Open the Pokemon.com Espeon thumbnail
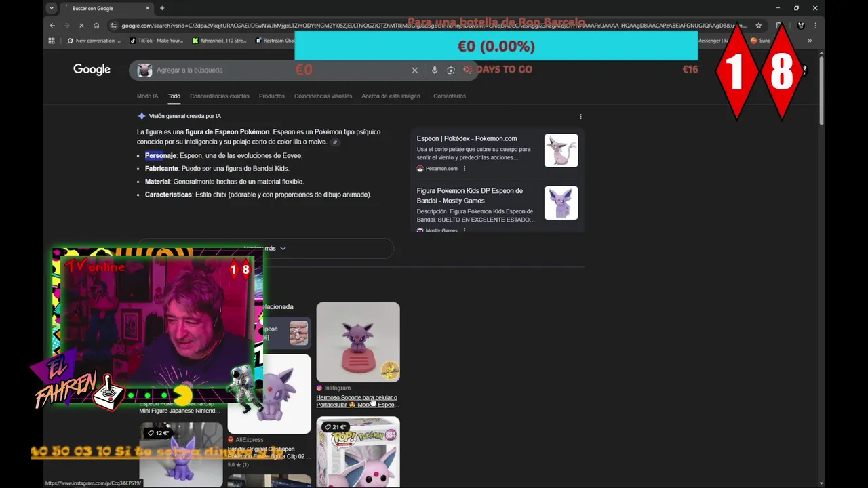The width and height of the screenshot is (868, 488). 561,150
